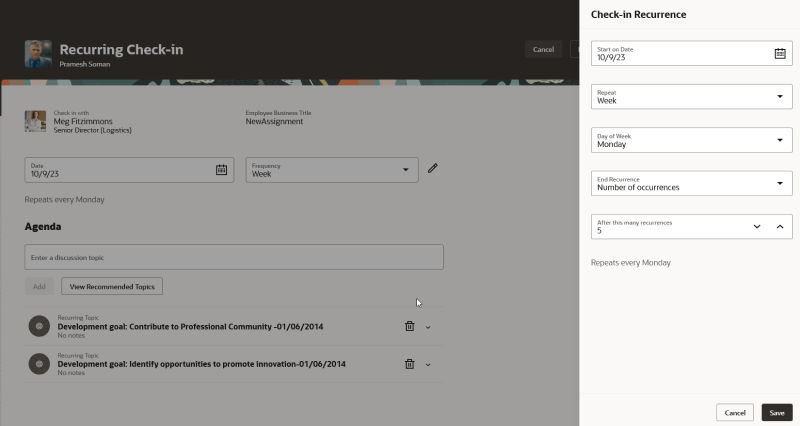This screenshot has height=426, width=800.
Task: Expand the Contribute to Professional Community topic
Action: tap(428, 328)
